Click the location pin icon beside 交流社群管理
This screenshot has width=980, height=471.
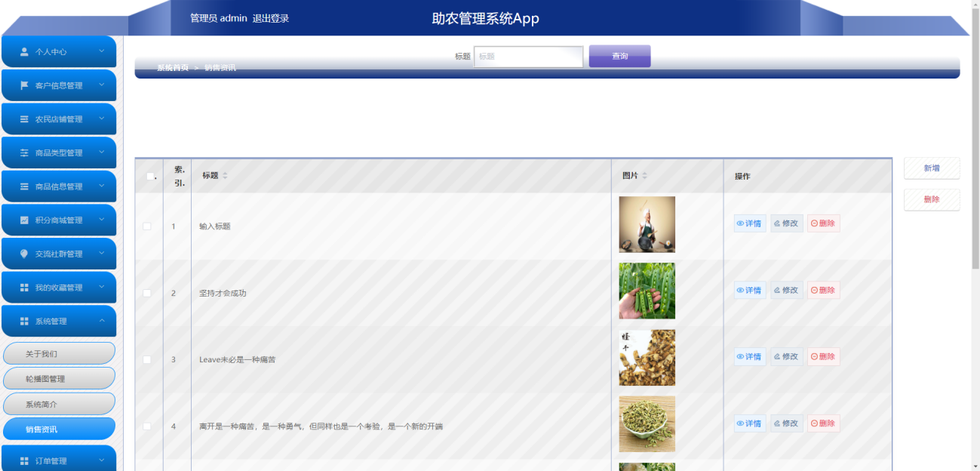pyautogui.click(x=24, y=254)
